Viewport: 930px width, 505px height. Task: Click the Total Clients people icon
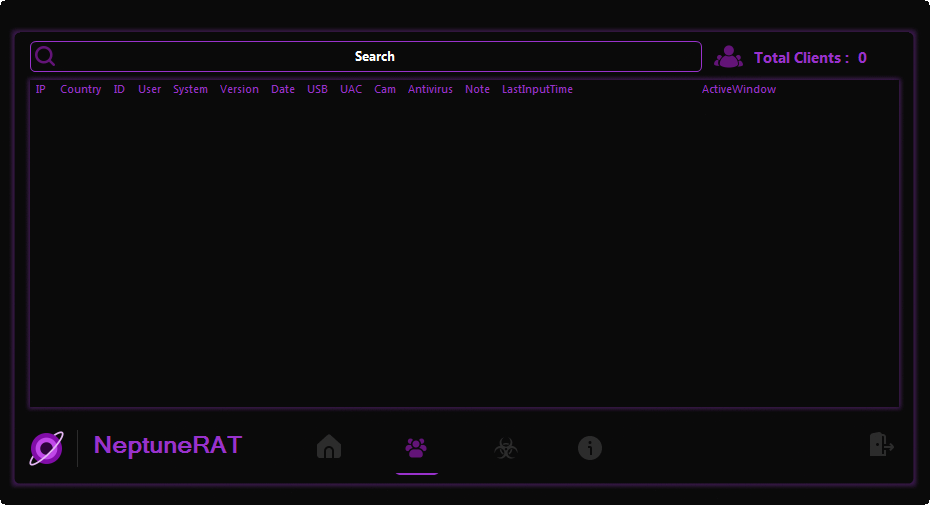[728, 57]
